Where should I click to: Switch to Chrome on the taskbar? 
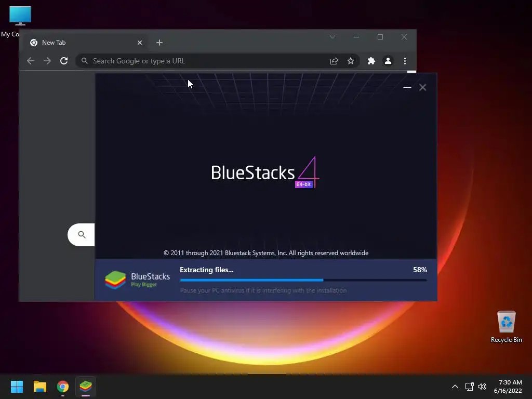63,387
